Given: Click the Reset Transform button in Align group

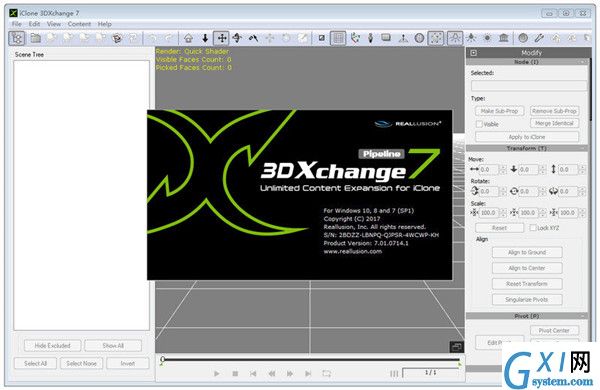Looking at the screenshot, I should click(527, 284).
